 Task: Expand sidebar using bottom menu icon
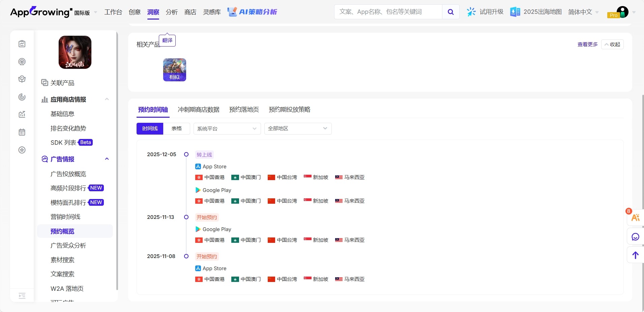pyautogui.click(x=22, y=296)
